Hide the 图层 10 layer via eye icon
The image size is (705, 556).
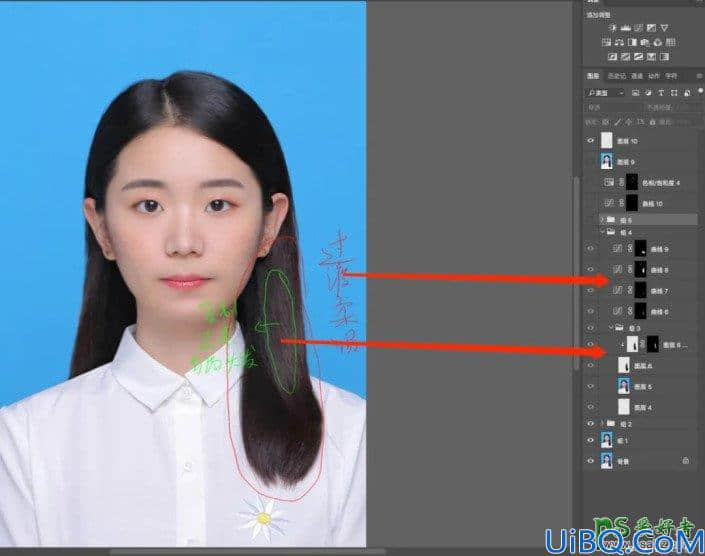[590, 141]
